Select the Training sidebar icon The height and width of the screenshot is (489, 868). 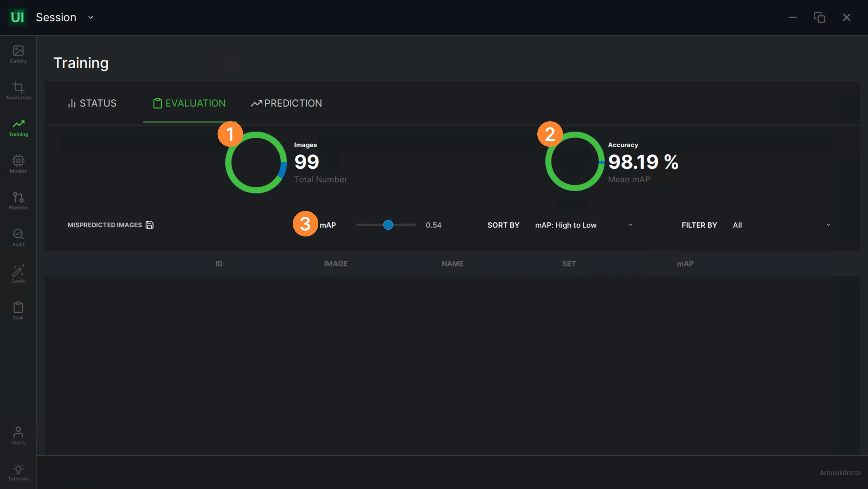tap(18, 128)
